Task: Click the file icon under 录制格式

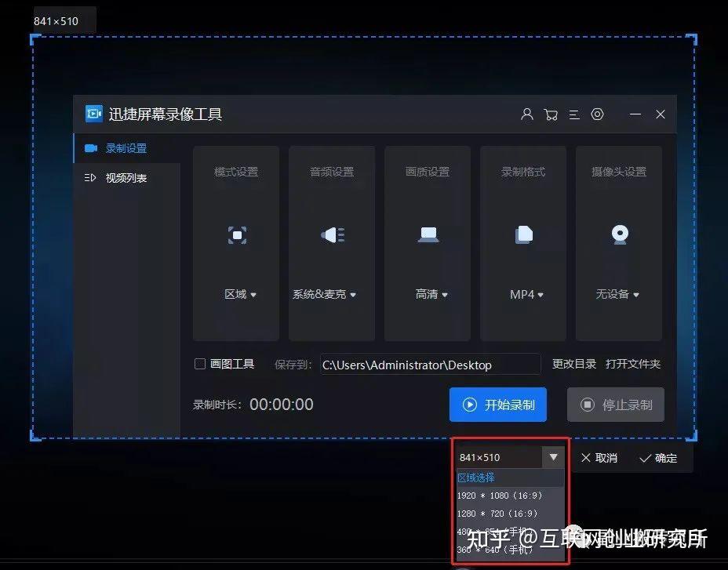Action: [524, 234]
